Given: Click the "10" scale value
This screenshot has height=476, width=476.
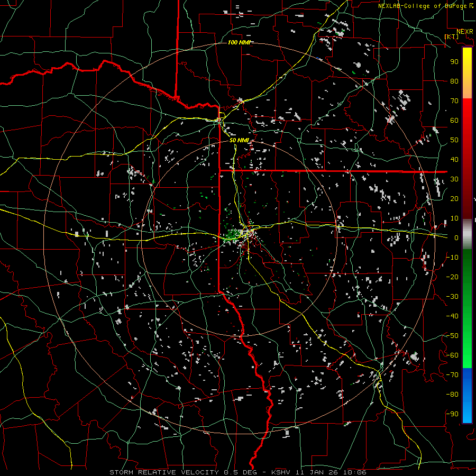Looking at the screenshot, I should pos(454,218).
